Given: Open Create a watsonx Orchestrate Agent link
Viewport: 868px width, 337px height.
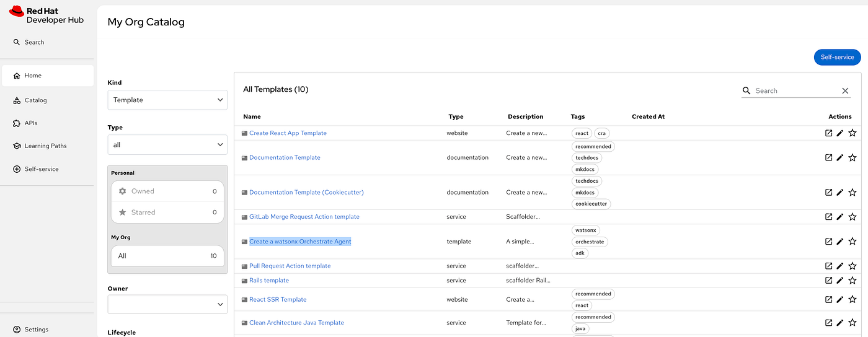Looking at the screenshot, I should pyautogui.click(x=300, y=242).
